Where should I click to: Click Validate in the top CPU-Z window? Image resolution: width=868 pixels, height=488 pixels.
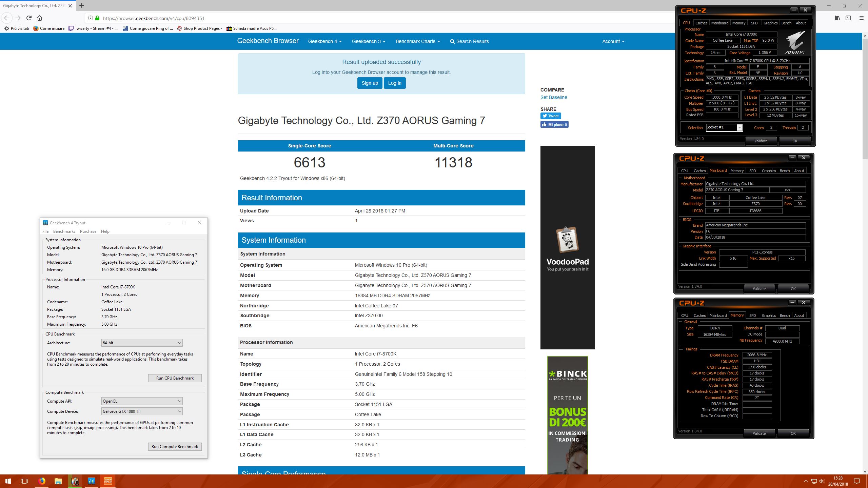[761, 141]
